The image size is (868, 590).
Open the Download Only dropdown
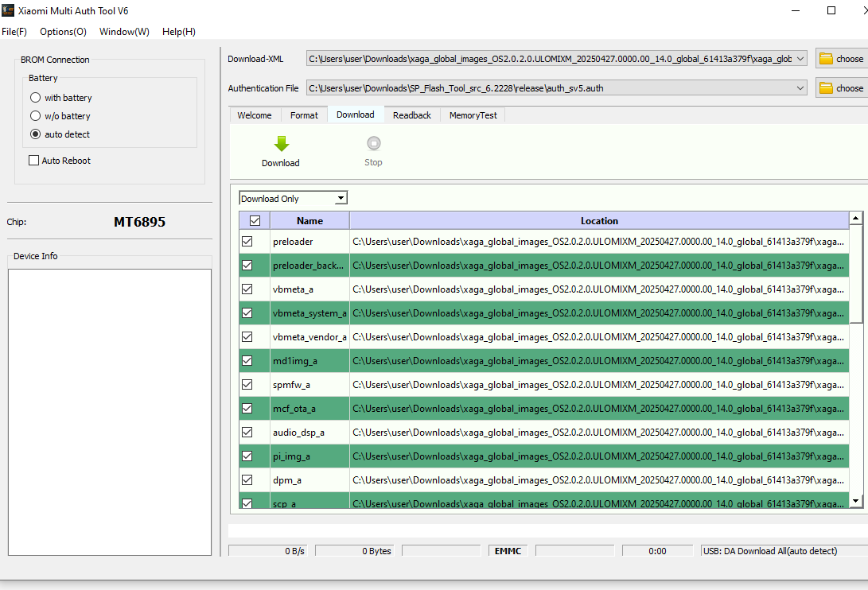[x=342, y=197]
